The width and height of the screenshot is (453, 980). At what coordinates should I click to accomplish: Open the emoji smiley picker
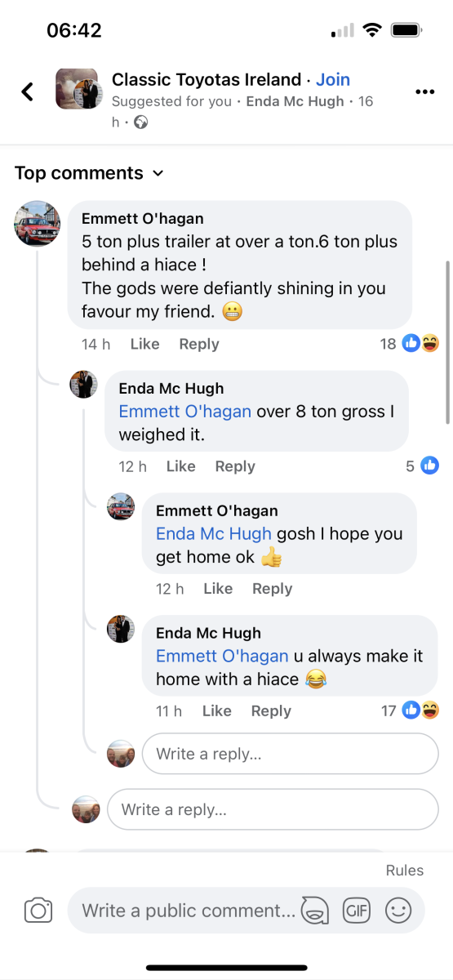click(x=398, y=910)
